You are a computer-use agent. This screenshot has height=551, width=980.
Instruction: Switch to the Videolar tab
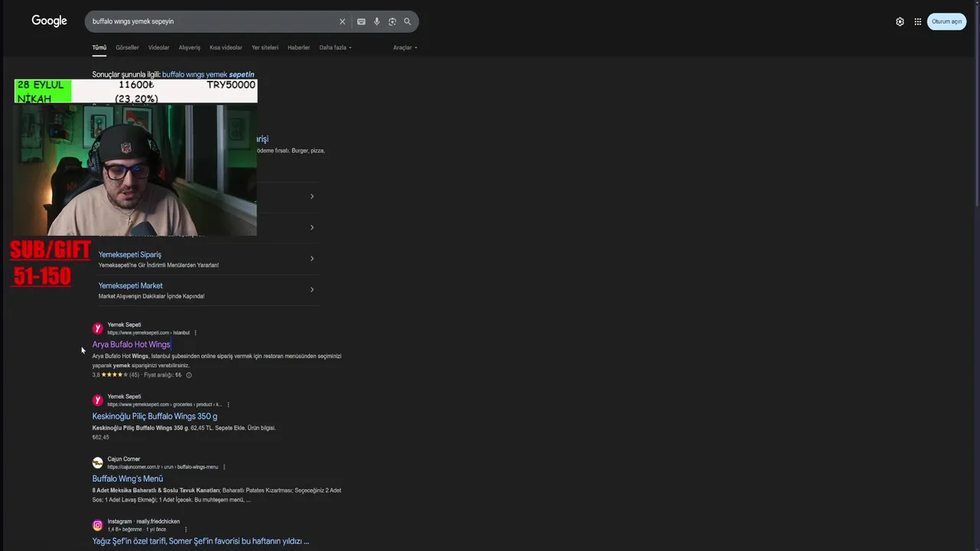158,47
